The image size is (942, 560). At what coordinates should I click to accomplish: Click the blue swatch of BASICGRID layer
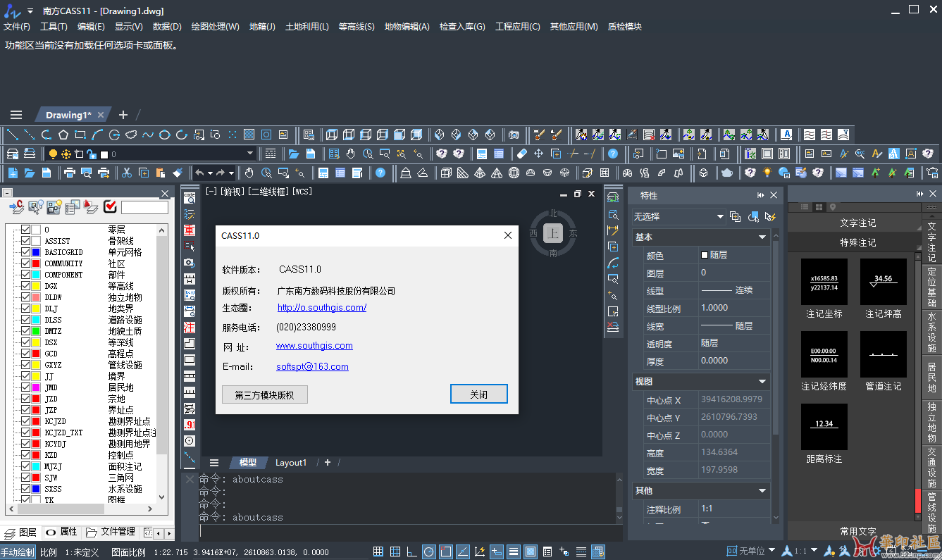pyautogui.click(x=36, y=252)
